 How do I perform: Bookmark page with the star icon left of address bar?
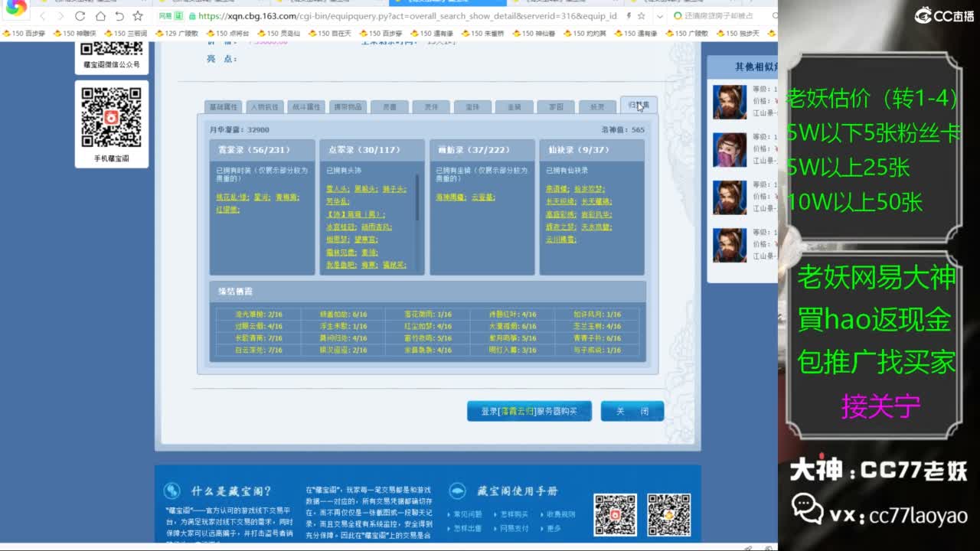click(x=138, y=16)
